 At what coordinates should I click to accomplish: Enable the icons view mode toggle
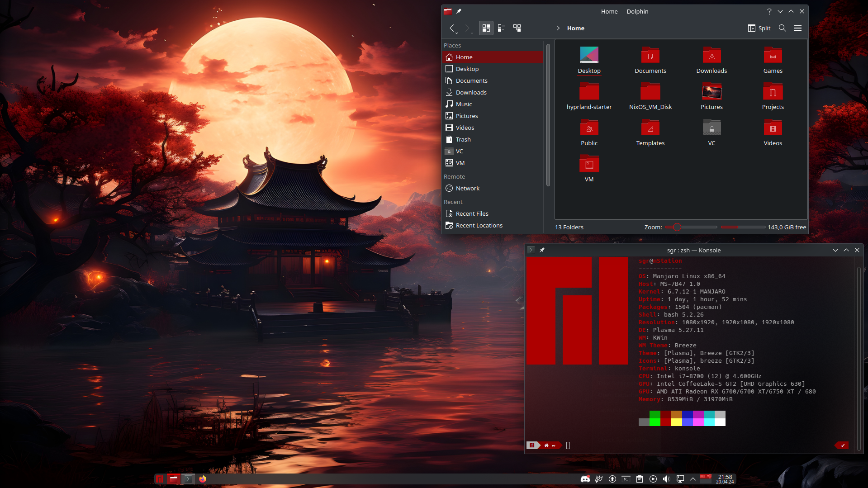[x=486, y=28]
